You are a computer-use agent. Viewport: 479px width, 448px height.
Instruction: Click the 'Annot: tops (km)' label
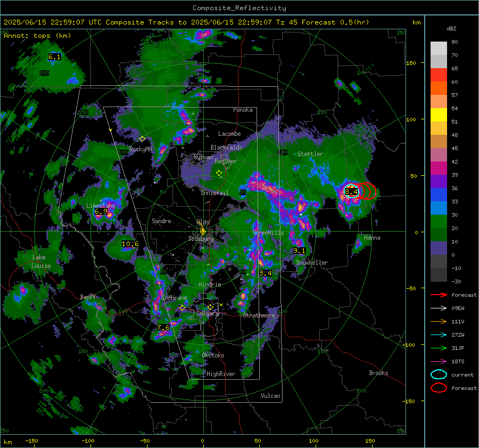pos(37,36)
